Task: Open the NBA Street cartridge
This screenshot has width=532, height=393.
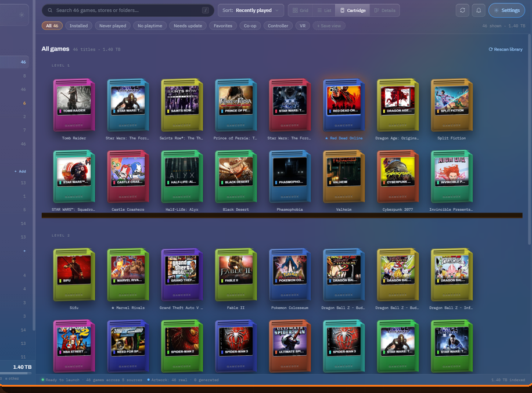Action: click(74, 346)
